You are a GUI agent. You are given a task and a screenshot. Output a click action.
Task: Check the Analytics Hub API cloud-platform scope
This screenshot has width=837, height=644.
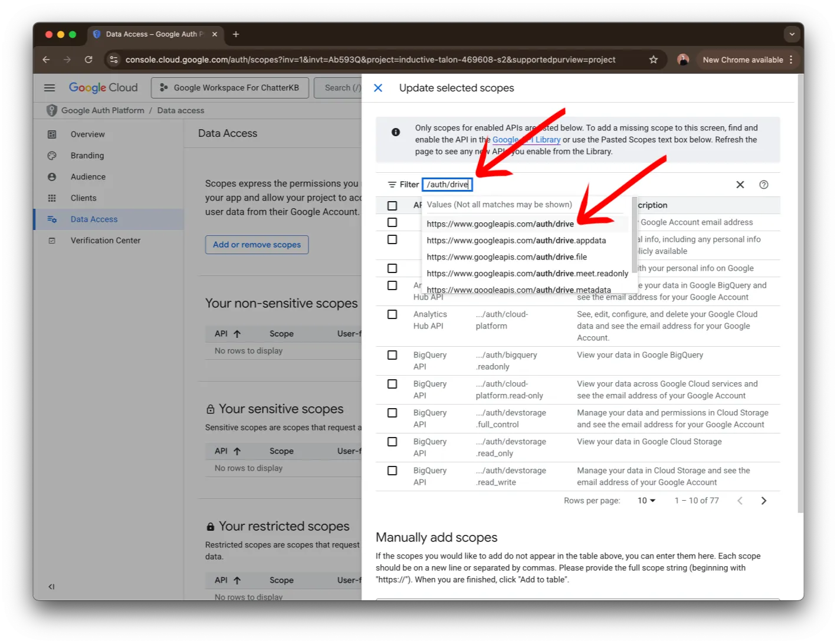click(x=392, y=314)
